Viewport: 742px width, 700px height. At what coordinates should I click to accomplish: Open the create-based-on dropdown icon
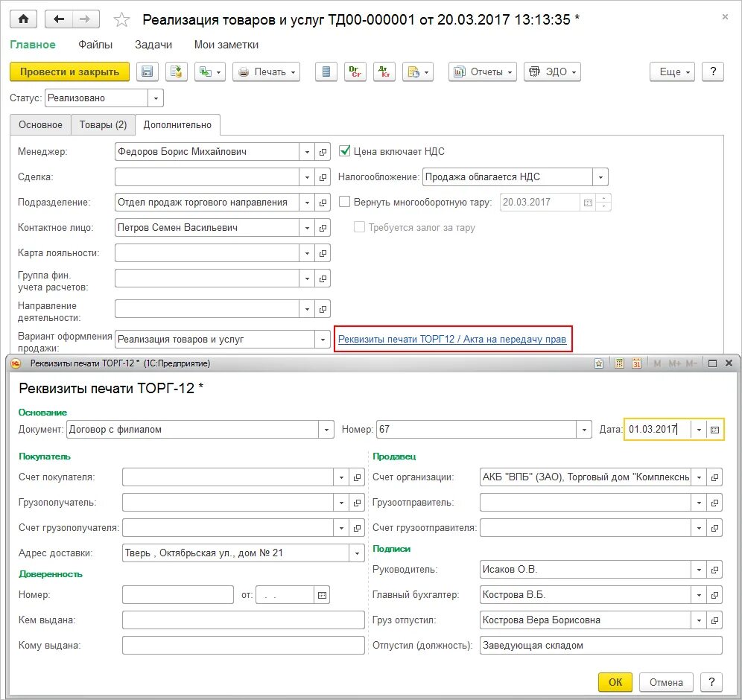pyautogui.click(x=209, y=72)
